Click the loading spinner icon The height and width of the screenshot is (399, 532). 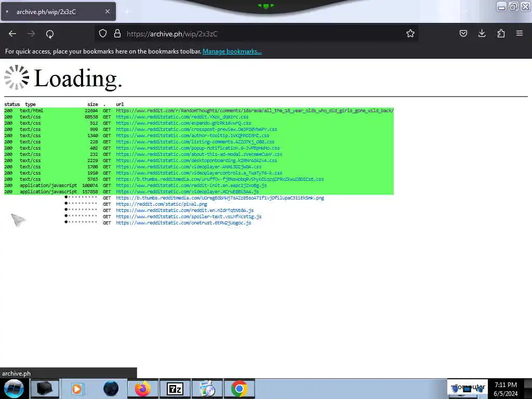pos(16,78)
